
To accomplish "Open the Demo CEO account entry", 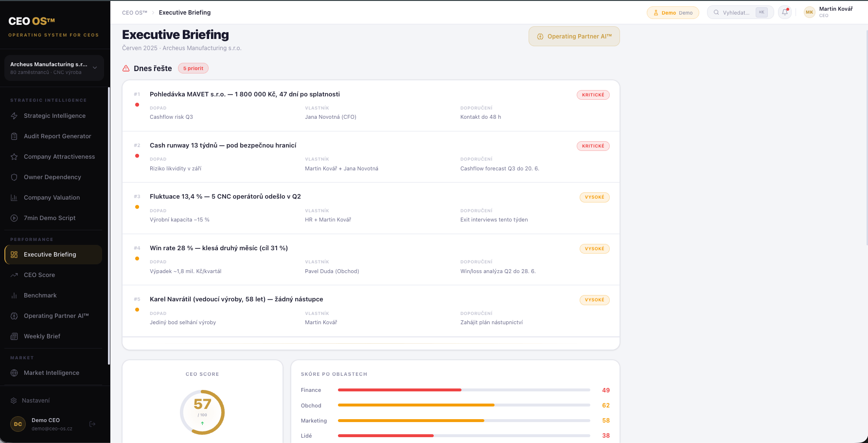I will tap(52, 424).
